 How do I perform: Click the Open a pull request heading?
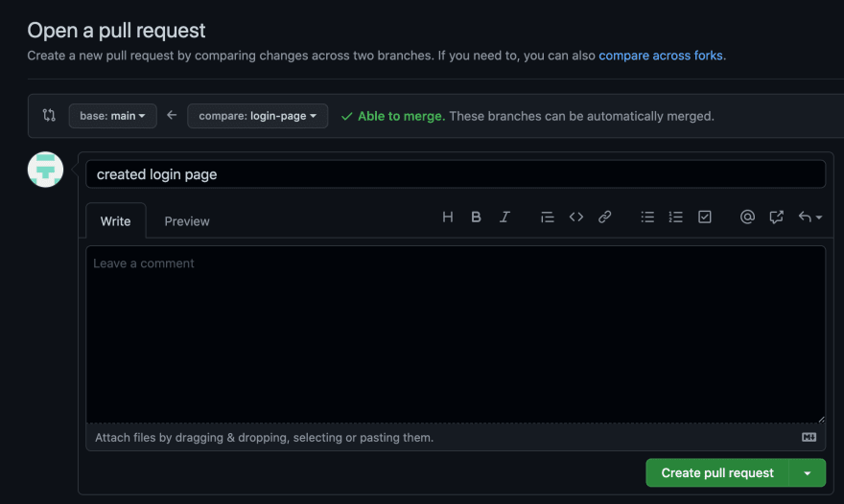[116, 31]
